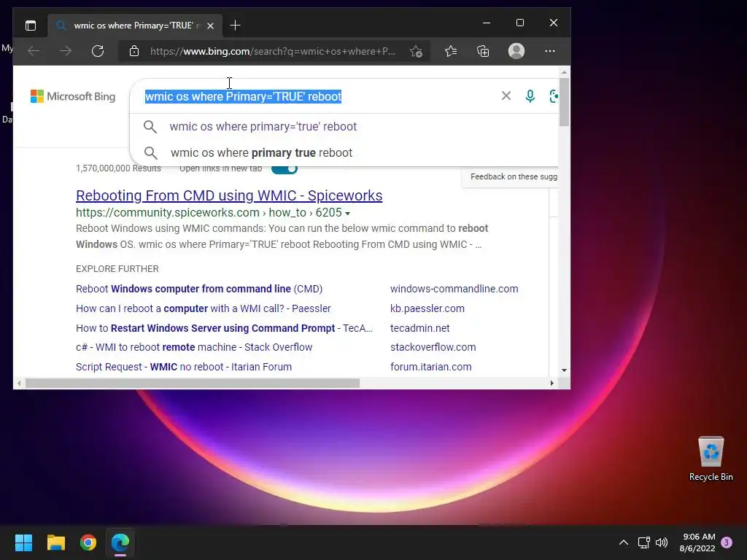Click stackoverflow.com text
Screen dimensions: 747x560
pos(433,347)
